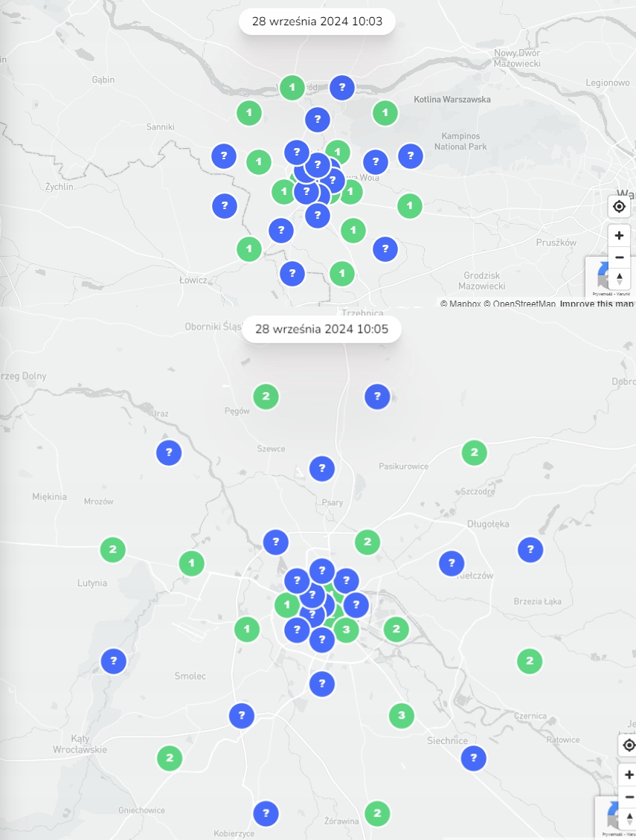Image resolution: width=636 pixels, height=840 pixels.
Task: Click the Improve this map link
Action: tap(597, 304)
